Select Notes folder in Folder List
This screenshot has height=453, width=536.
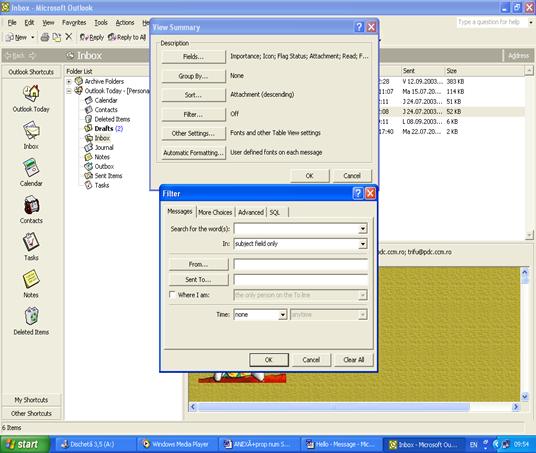(x=102, y=157)
